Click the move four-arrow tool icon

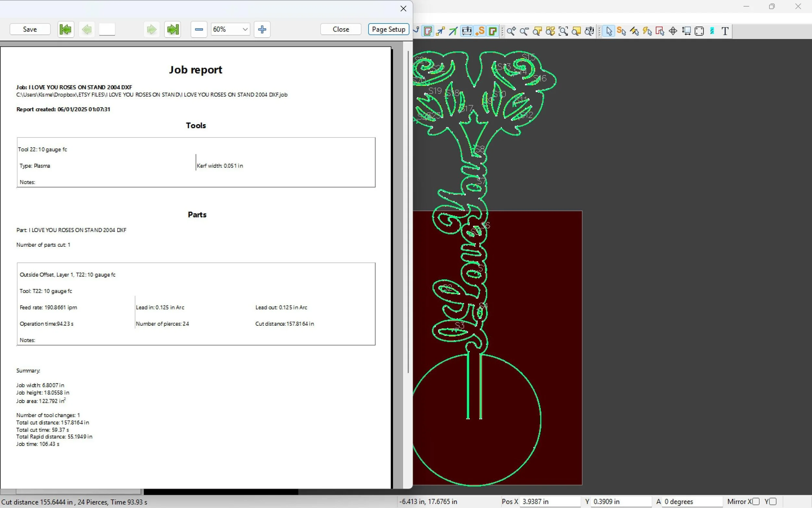pos(673,31)
